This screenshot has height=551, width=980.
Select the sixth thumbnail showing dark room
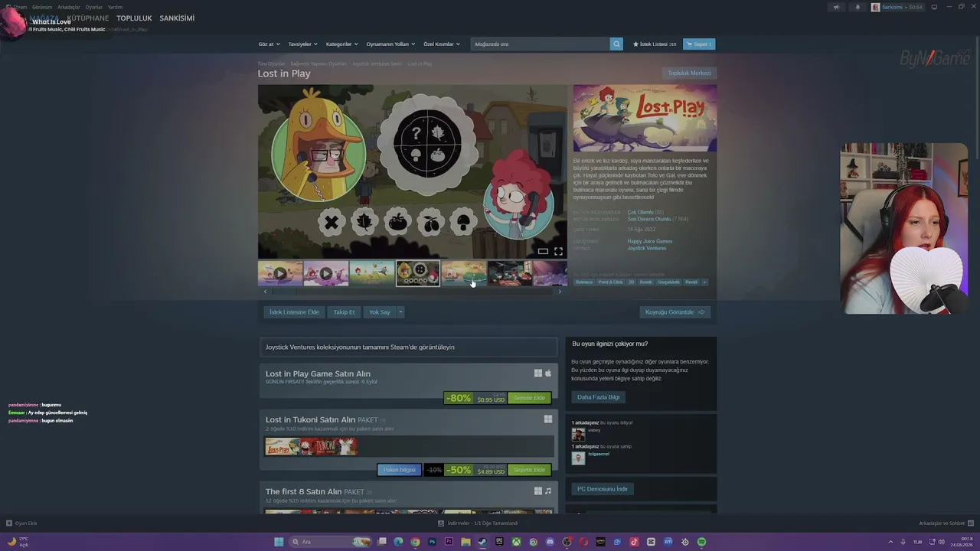[510, 273]
